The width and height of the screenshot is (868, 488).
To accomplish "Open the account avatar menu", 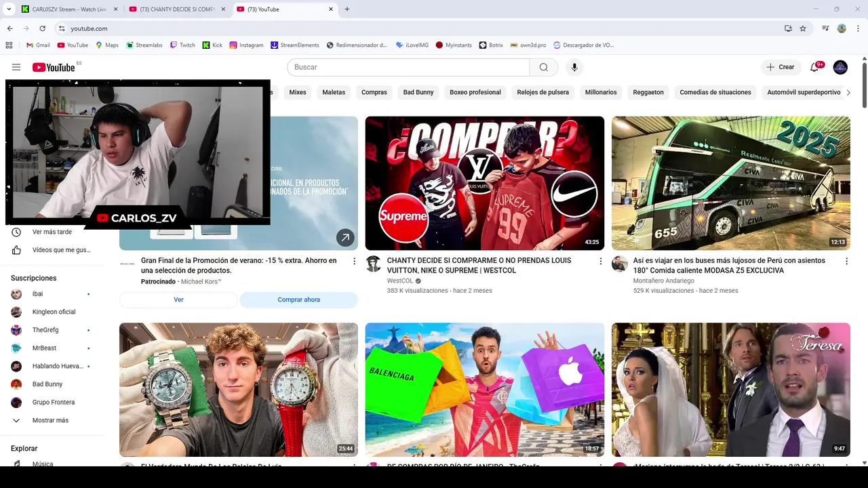I will pyautogui.click(x=840, y=67).
